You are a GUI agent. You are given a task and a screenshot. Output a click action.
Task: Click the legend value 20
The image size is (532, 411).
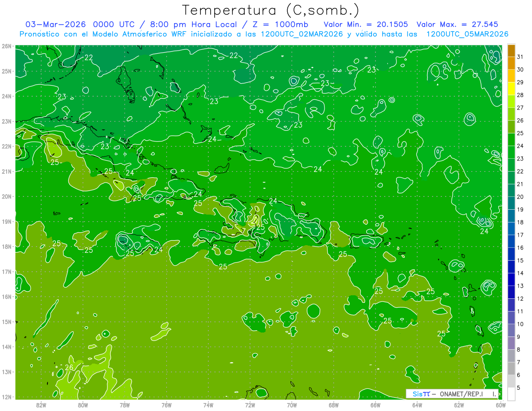pyautogui.click(x=520, y=197)
